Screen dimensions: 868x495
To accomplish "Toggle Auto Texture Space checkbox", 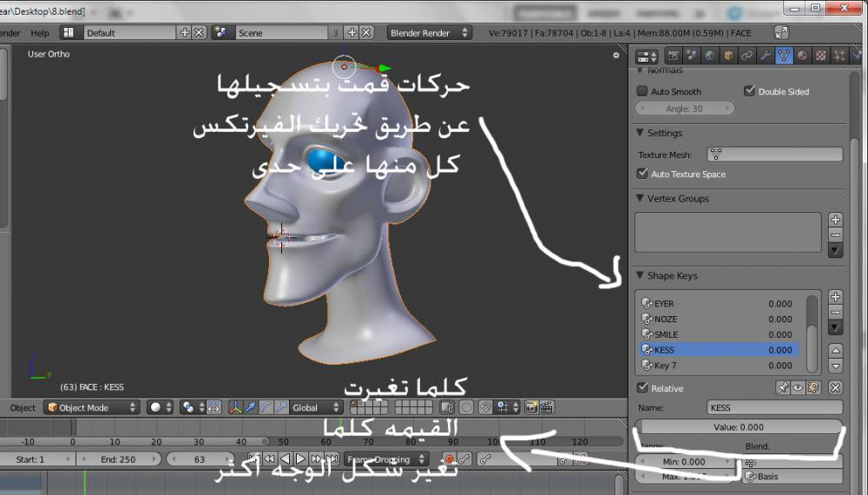I will tap(642, 174).
